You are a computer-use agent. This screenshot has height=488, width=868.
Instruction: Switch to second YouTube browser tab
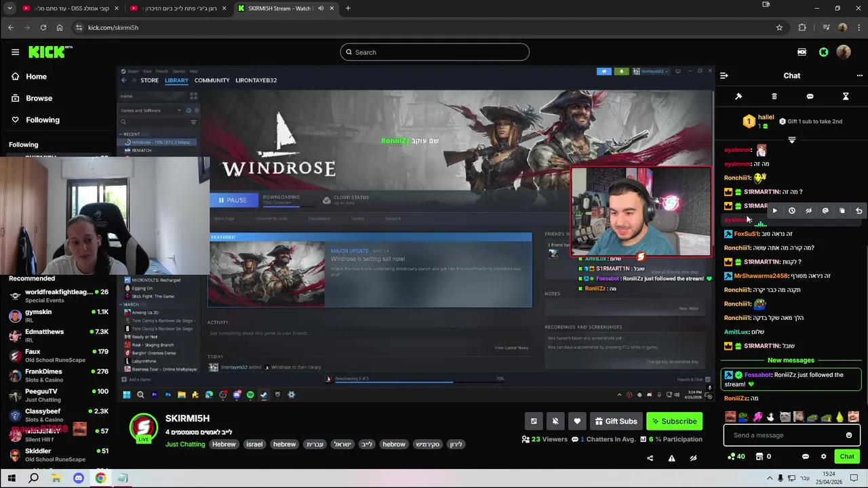[178, 8]
